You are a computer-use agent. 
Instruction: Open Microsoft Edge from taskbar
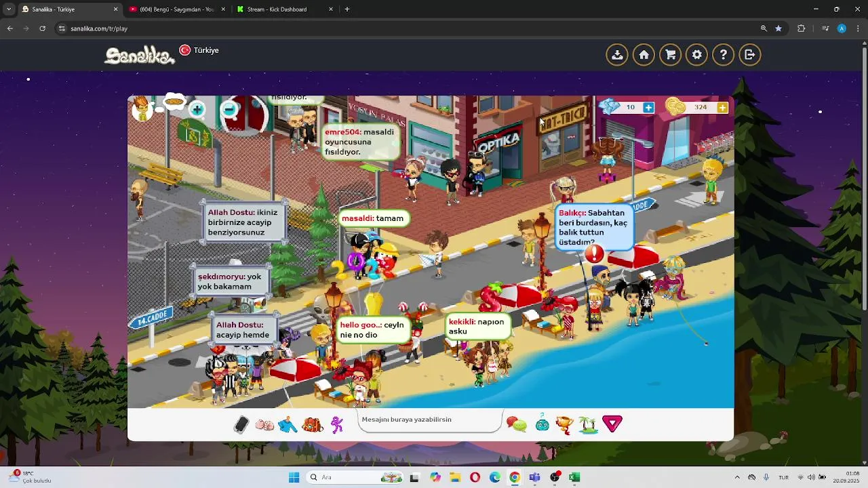(x=495, y=477)
